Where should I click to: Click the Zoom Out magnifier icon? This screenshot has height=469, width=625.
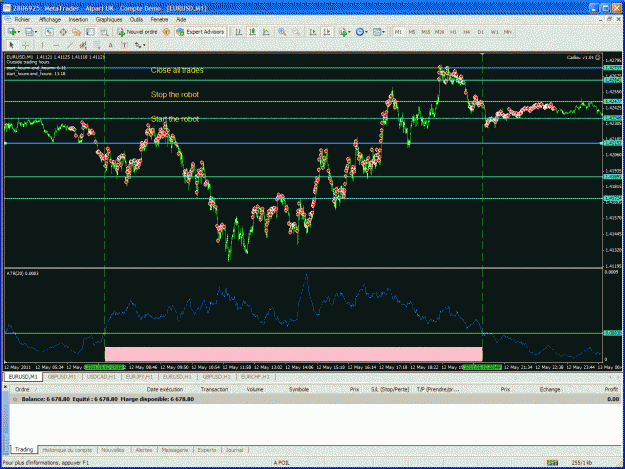point(296,32)
